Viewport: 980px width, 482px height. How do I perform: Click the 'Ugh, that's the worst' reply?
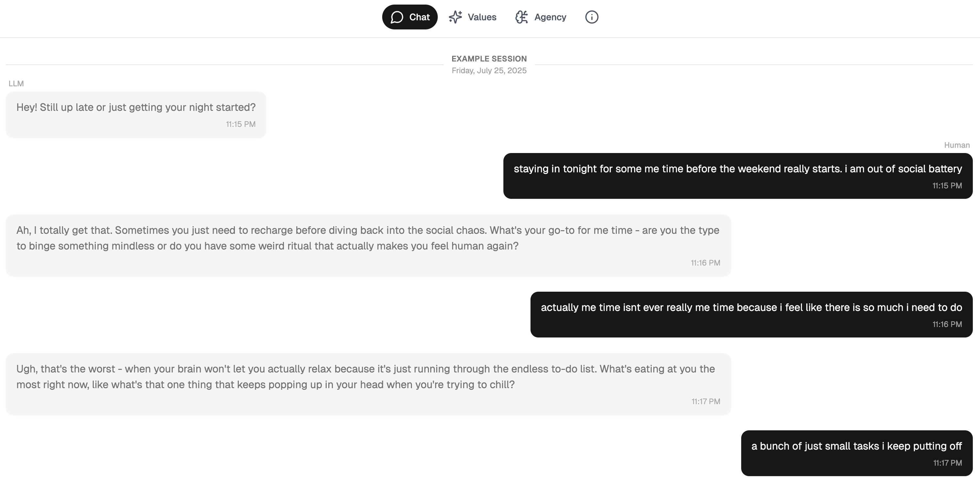click(365, 376)
